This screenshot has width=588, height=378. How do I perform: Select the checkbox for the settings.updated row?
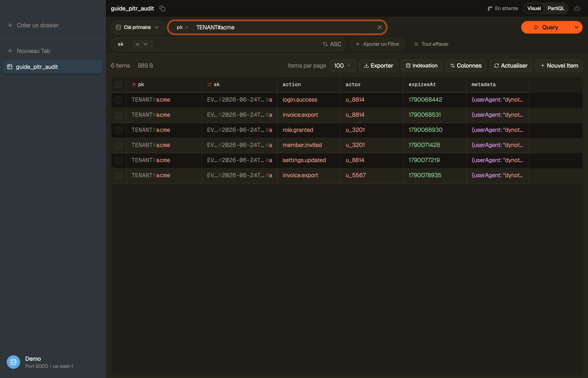[x=118, y=160]
